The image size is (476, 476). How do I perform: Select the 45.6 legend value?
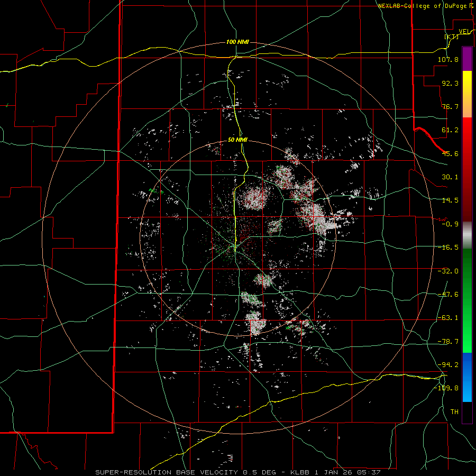[x=450, y=153]
